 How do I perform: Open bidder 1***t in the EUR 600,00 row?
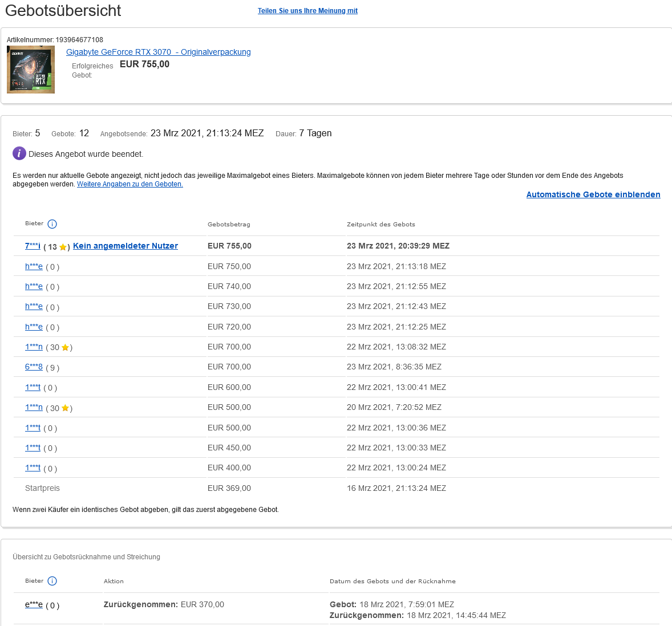point(33,388)
